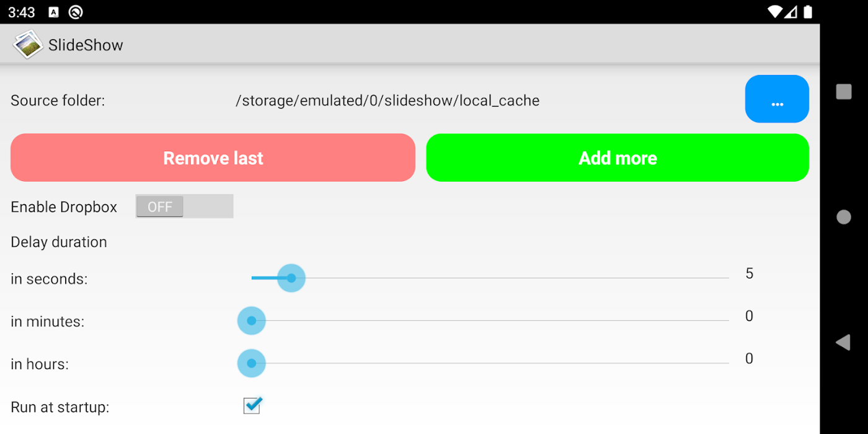The height and width of the screenshot is (434, 868).
Task: Tap the SlideShow title in the header
Action: (86, 45)
